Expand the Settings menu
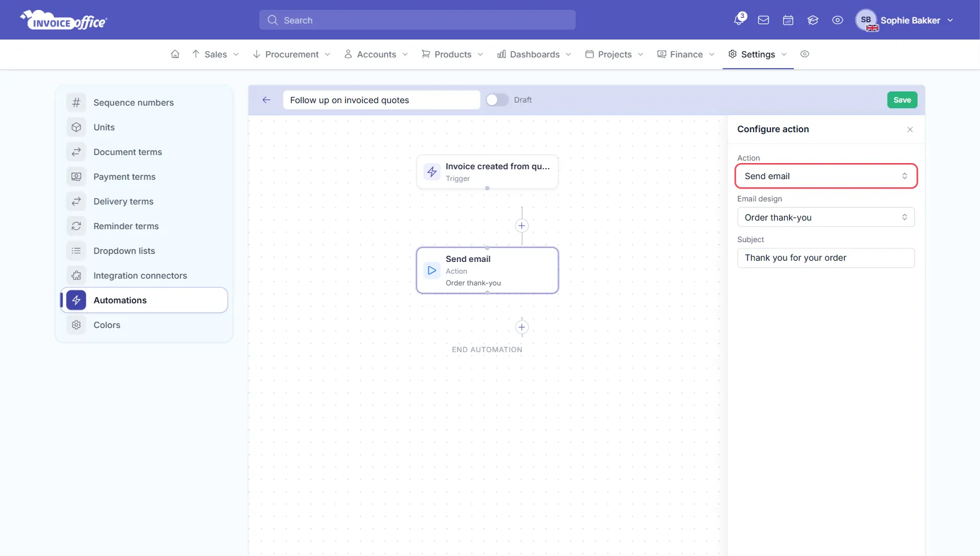Screen dimensions: 980x556 point(758,54)
